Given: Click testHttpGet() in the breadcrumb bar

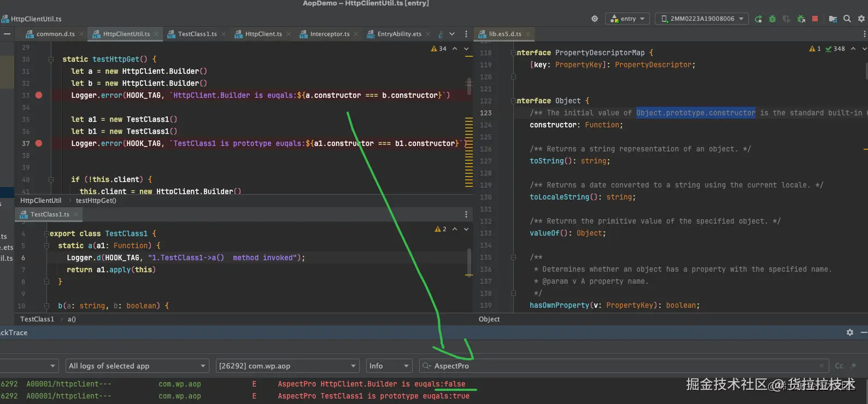Looking at the screenshot, I should point(96,201).
